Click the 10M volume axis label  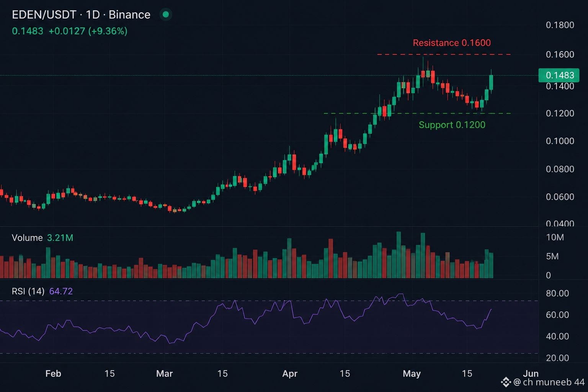(555, 237)
